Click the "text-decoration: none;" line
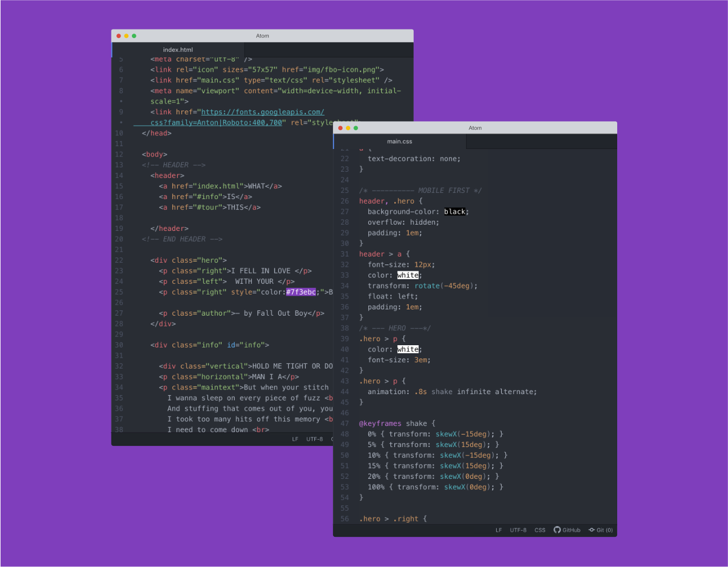 [414, 159]
